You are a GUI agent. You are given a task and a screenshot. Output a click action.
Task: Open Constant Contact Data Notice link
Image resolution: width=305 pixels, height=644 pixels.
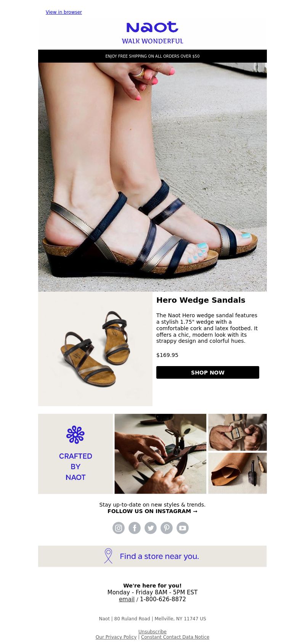[x=175, y=637]
